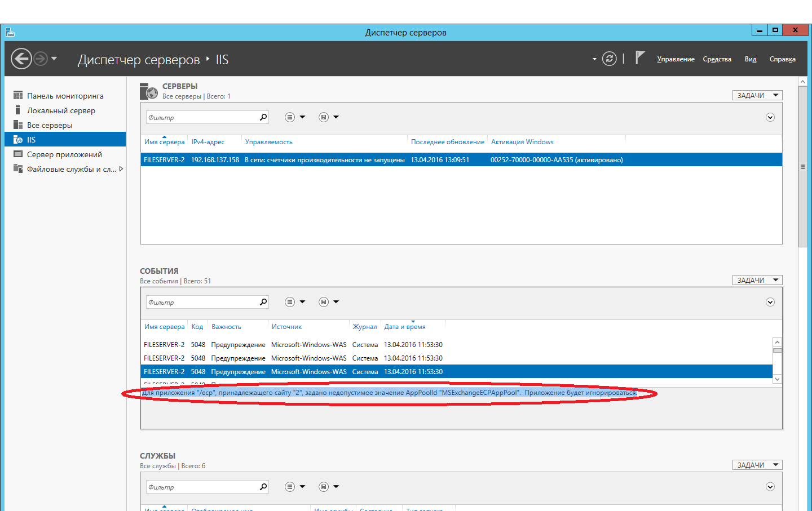Sort events by Код column
This screenshot has height=511, width=812.
[197, 327]
